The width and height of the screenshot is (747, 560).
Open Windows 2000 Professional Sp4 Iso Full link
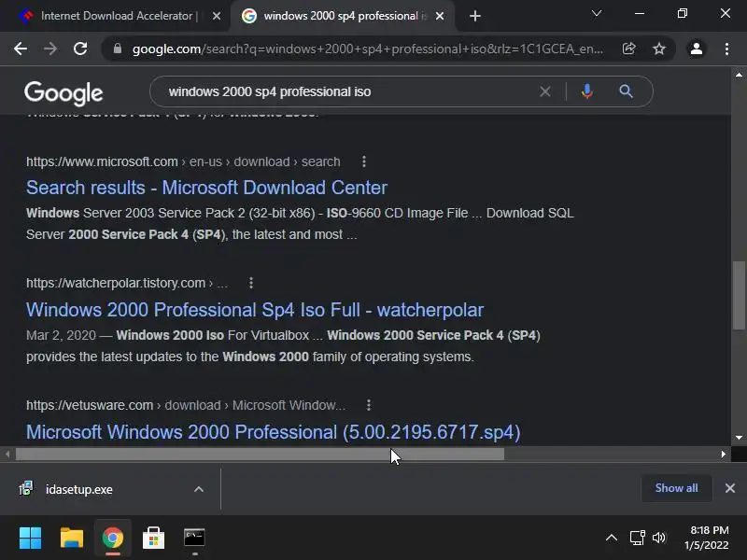coord(255,310)
